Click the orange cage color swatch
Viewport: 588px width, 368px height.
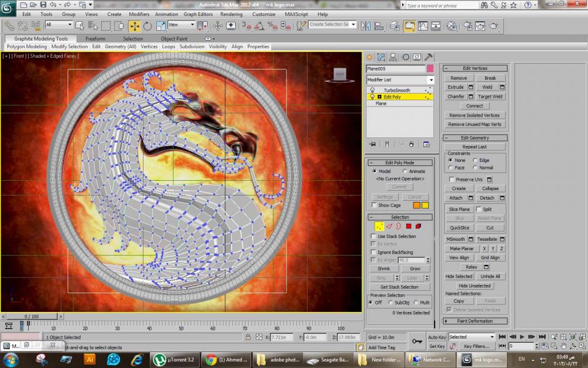click(x=417, y=205)
